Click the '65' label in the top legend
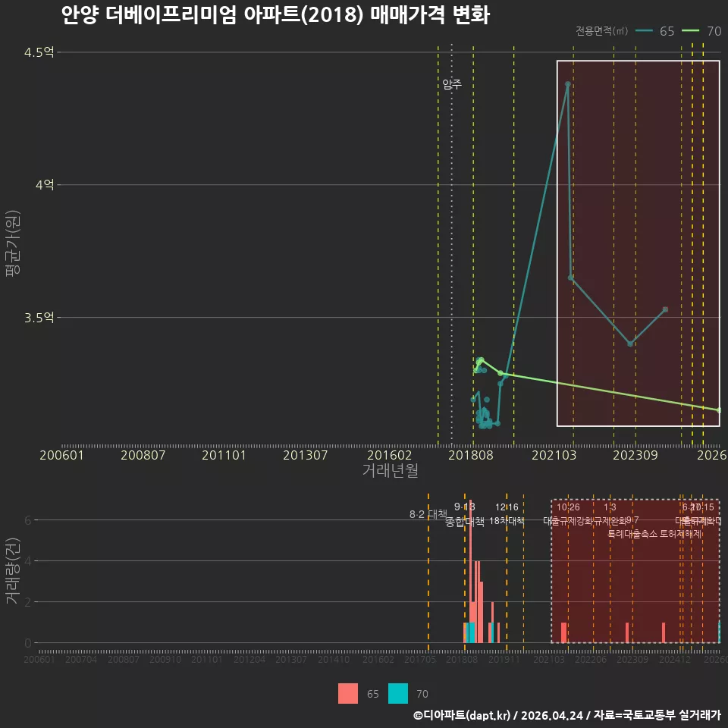 [x=667, y=31]
